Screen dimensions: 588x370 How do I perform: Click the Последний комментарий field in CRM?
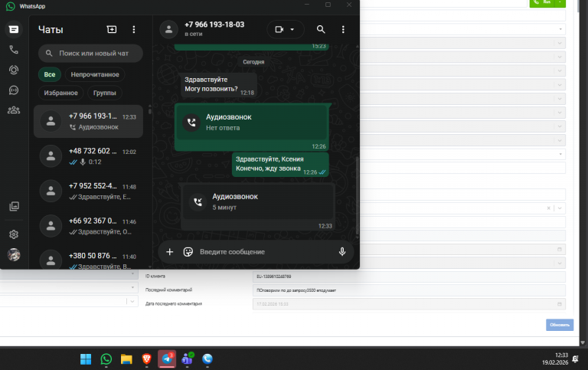click(409, 290)
